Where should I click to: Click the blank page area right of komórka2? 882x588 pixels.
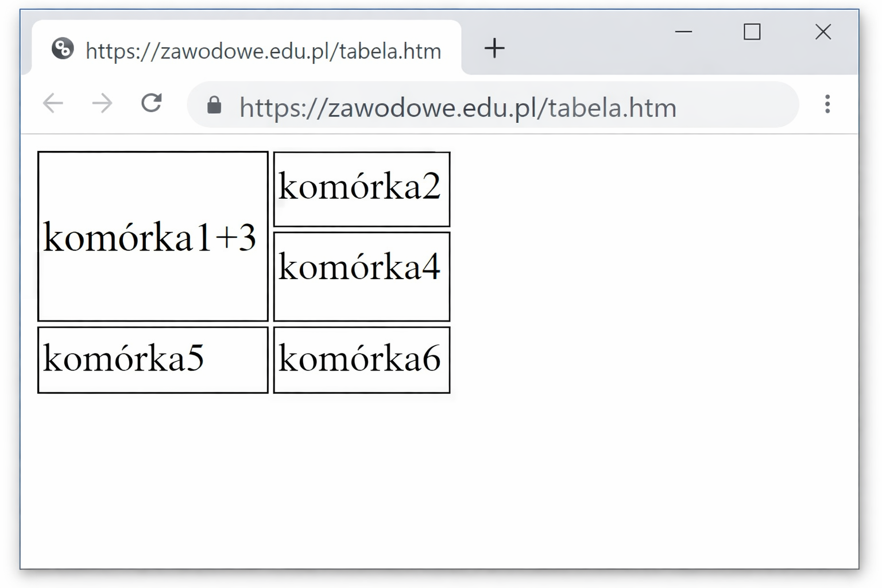tap(632, 189)
